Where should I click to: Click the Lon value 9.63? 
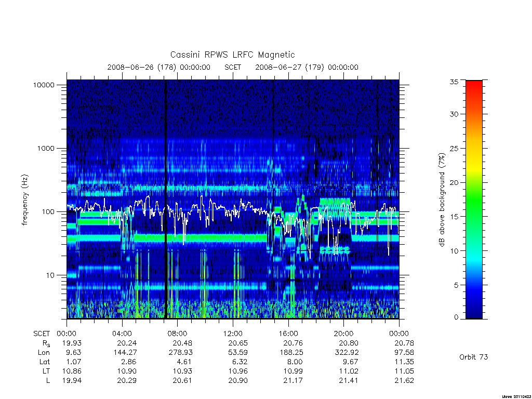click(74, 353)
